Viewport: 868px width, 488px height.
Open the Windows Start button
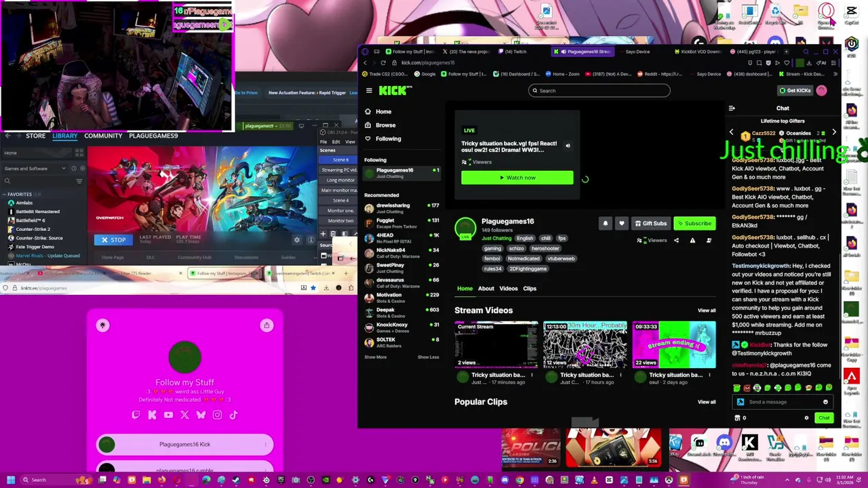(10, 480)
